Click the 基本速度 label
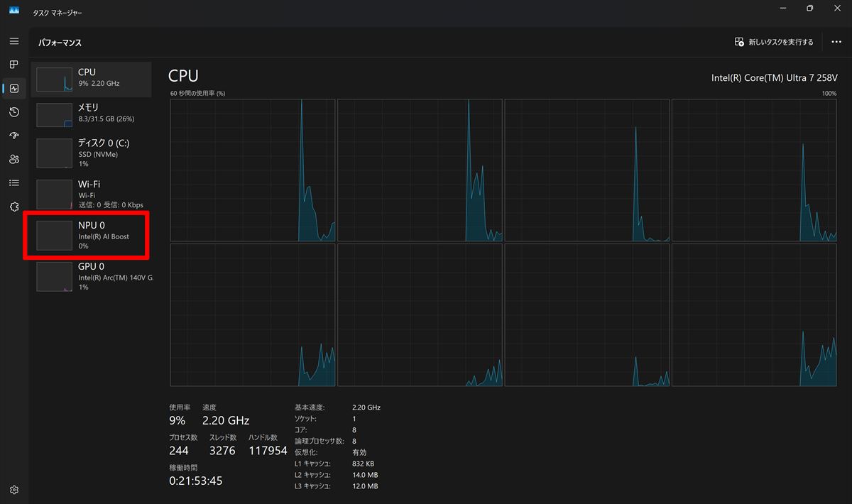This screenshot has height=504, width=852. tap(310, 407)
